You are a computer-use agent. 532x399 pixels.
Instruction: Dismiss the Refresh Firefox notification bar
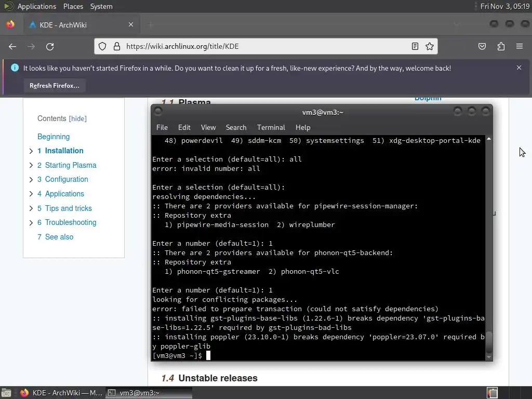519,68
